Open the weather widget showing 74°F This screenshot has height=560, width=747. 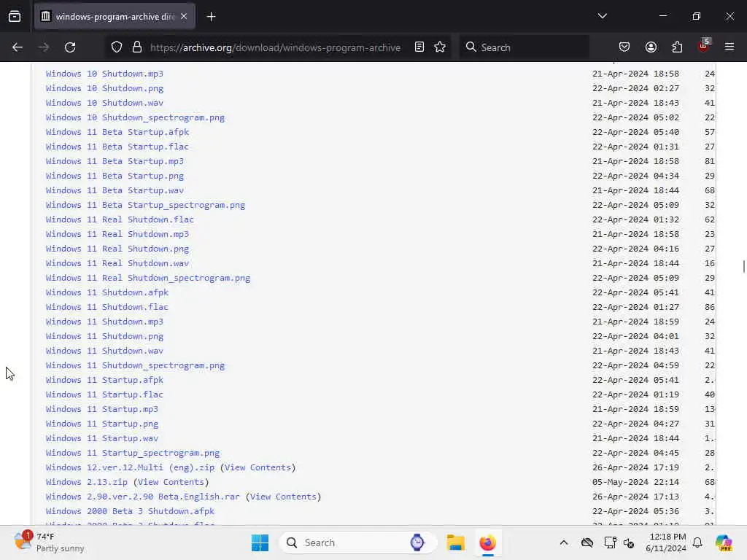click(x=49, y=542)
